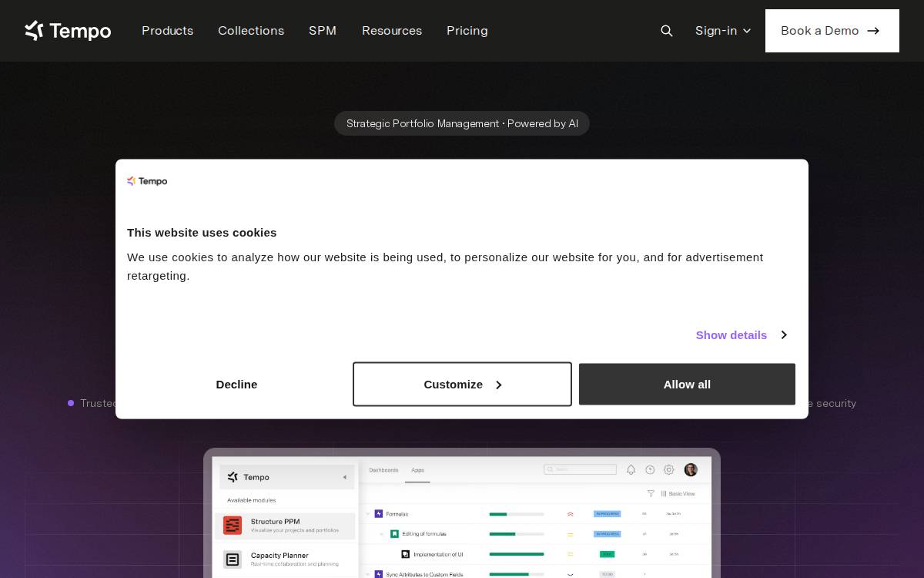Click the filter funnel icon in preview
Viewport: 924px width, 578px height.
[651, 493]
